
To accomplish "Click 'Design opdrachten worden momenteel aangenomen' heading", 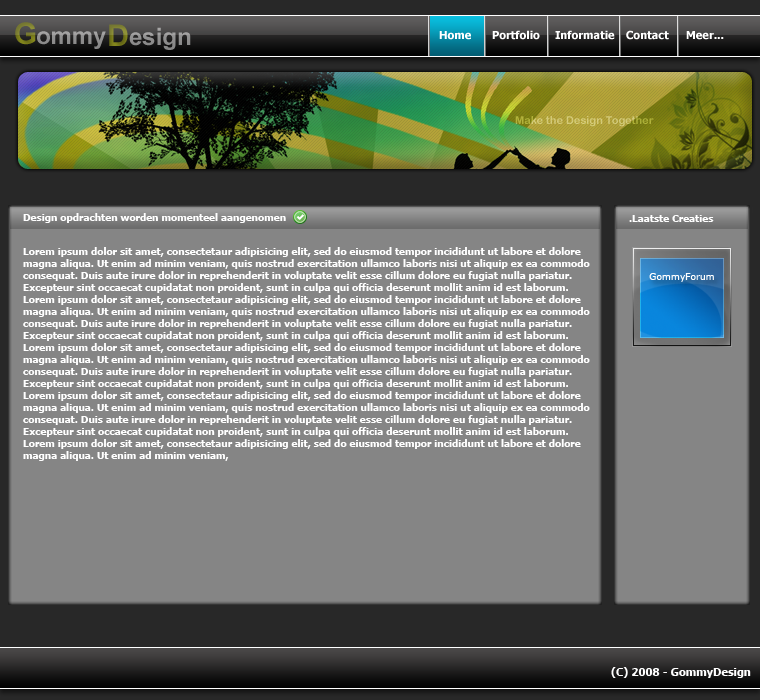I will tap(154, 218).
